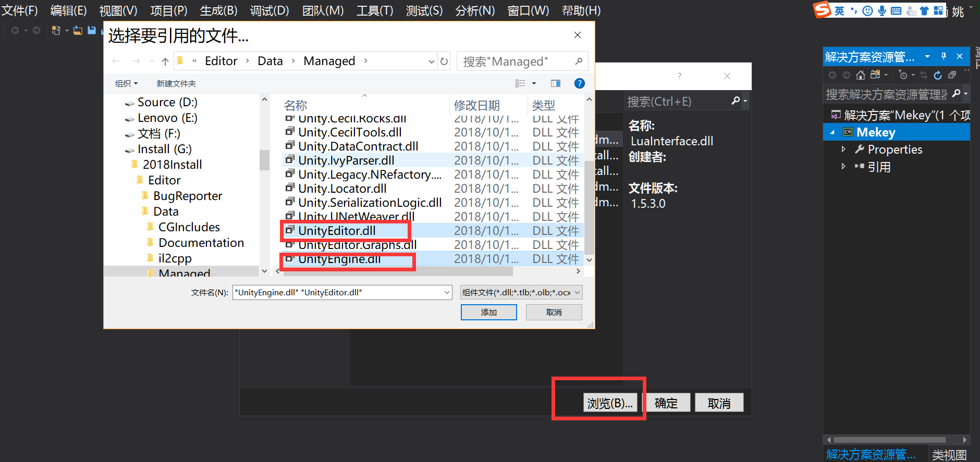
Task: Open the 组织 organize dropdown
Action: coord(126,83)
